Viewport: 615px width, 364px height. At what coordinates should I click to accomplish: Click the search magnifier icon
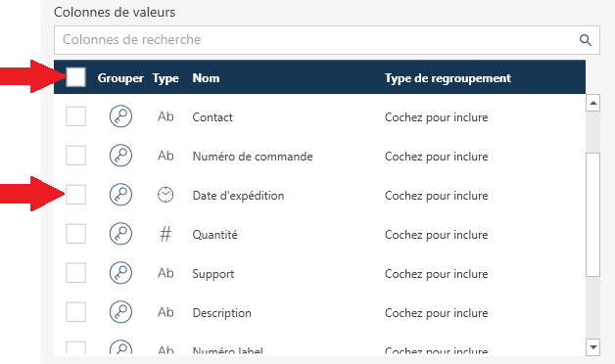click(586, 40)
